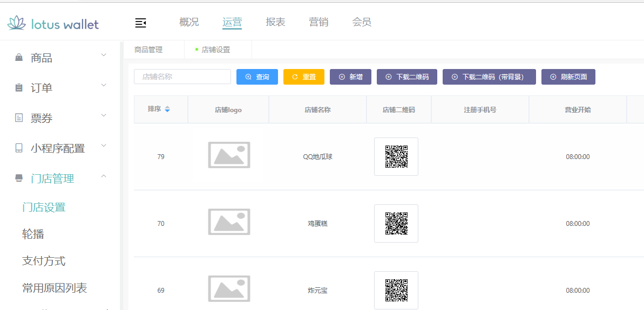Viewport: 644px width, 310px height.
Task: Select 轮播 in the sidebar submenu
Action: click(33, 234)
